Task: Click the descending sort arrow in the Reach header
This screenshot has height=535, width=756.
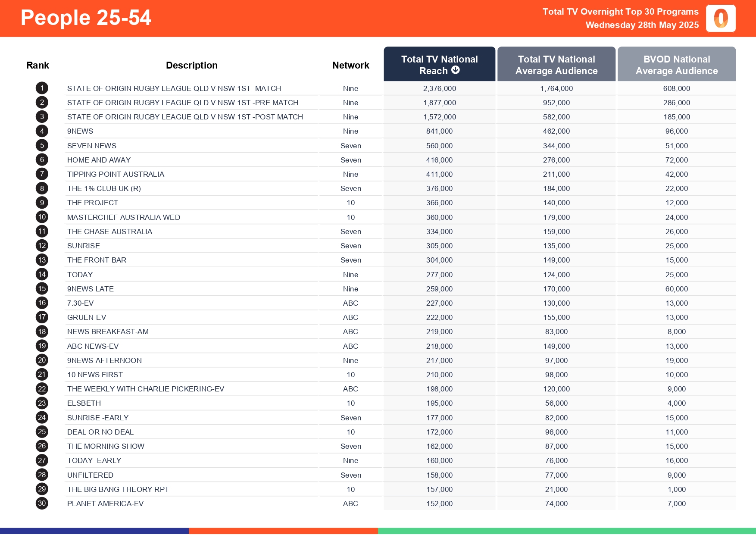Action: pos(456,71)
